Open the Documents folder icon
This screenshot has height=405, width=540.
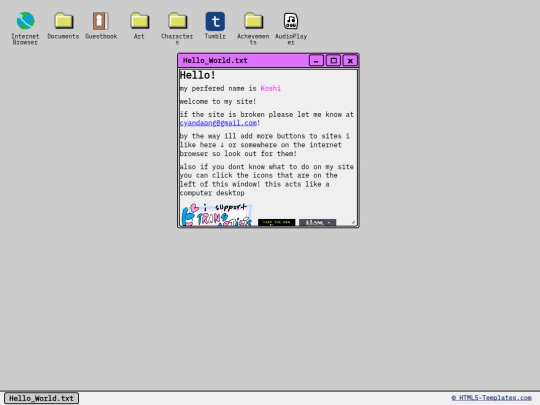[63, 26]
